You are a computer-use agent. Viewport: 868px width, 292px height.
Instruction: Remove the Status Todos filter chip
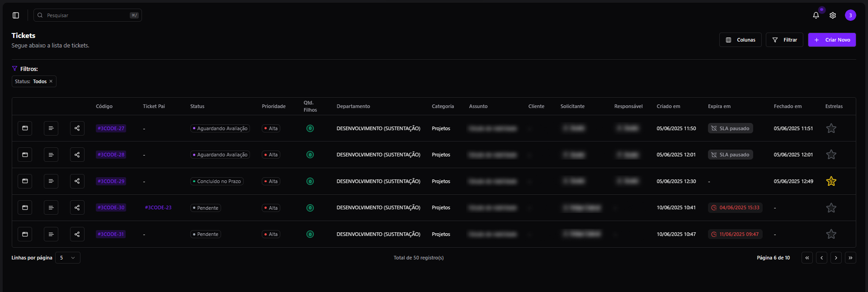click(x=51, y=81)
